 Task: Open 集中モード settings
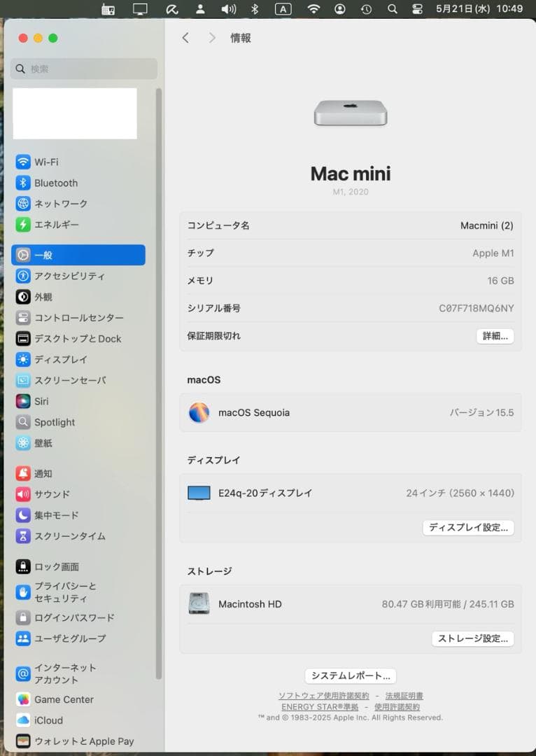78,515
